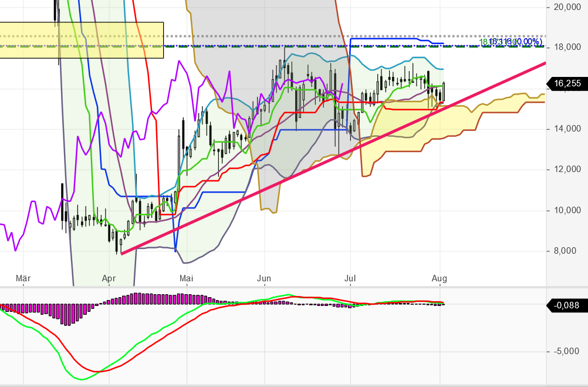
Task: Click the Jul month label
Action: point(350,278)
